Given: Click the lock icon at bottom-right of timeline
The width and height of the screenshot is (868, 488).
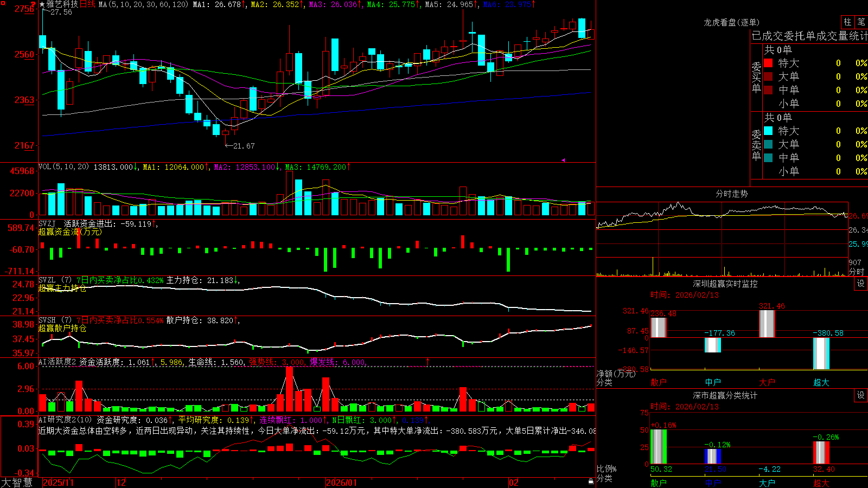Looking at the screenshot, I should click(x=591, y=481).
